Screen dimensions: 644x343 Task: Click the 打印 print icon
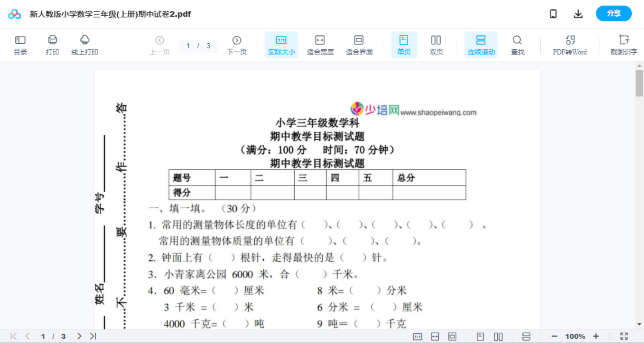(52, 45)
